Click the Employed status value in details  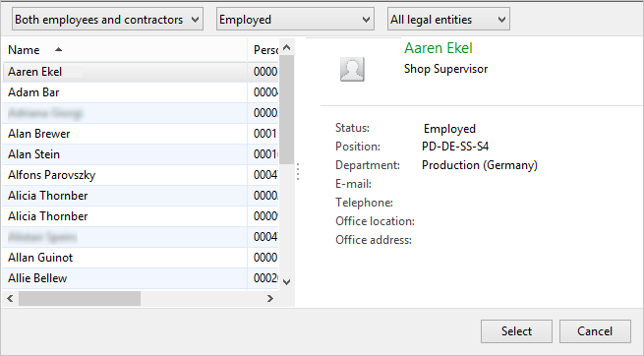449,129
